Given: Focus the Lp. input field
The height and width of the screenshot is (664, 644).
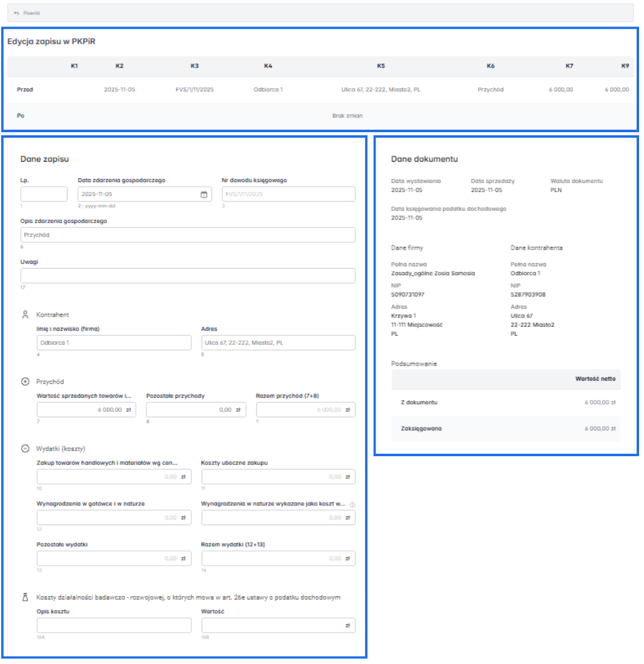Looking at the screenshot, I should tap(44, 194).
